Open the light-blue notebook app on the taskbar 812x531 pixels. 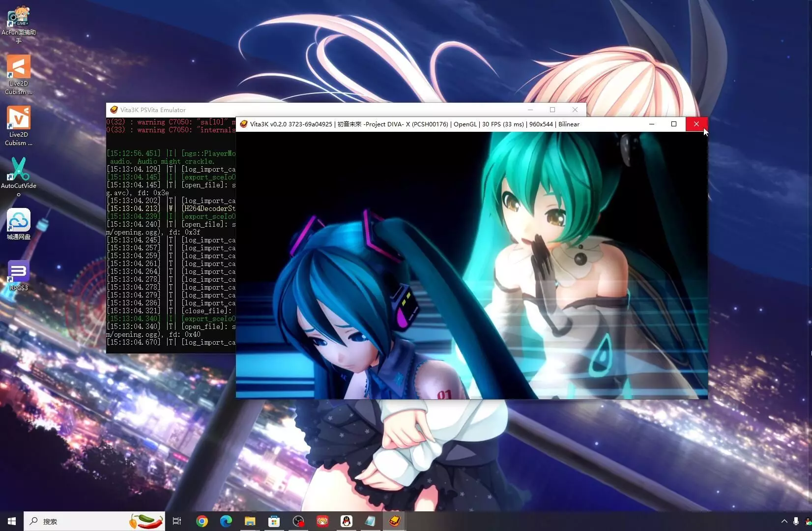[370, 521]
